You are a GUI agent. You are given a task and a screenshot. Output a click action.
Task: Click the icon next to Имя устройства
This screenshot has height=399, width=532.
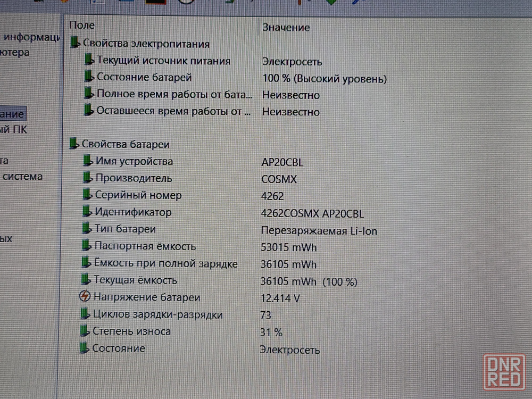tap(88, 161)
